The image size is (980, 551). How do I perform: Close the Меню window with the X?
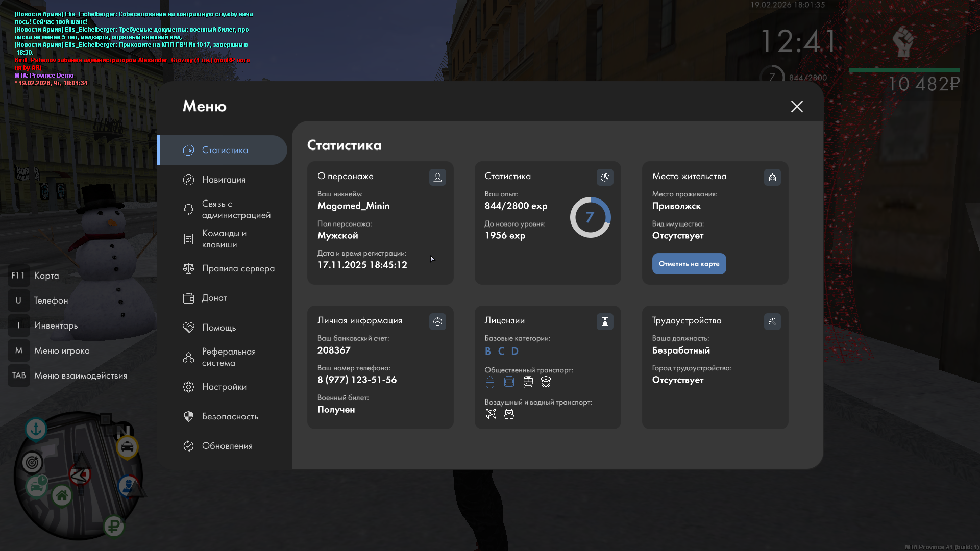pyautogui.click(x=797, y=106)
